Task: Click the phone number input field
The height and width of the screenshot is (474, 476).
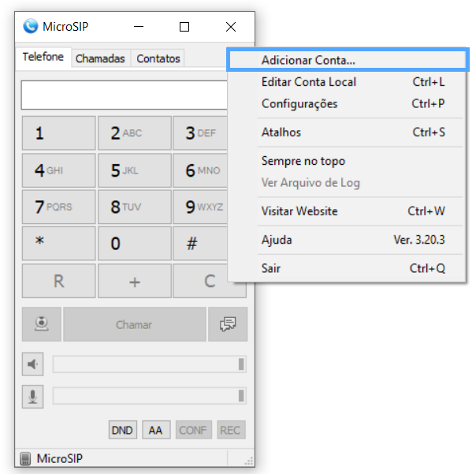Action: (124, 95)
